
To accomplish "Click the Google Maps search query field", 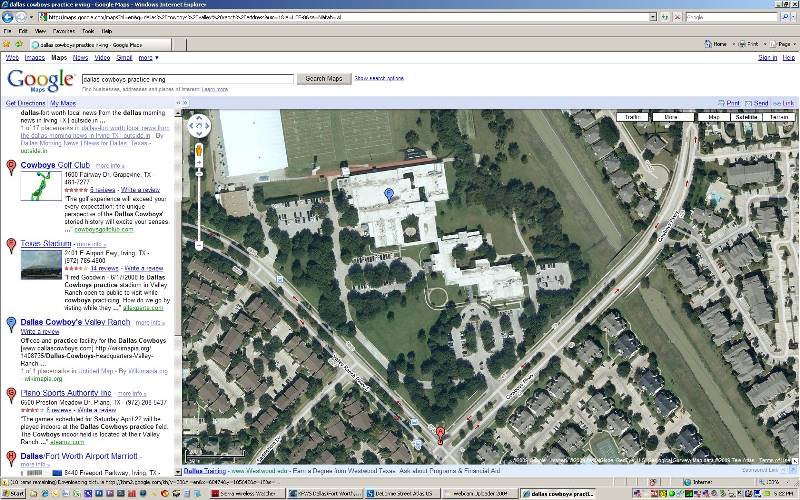I will [188, 79].
